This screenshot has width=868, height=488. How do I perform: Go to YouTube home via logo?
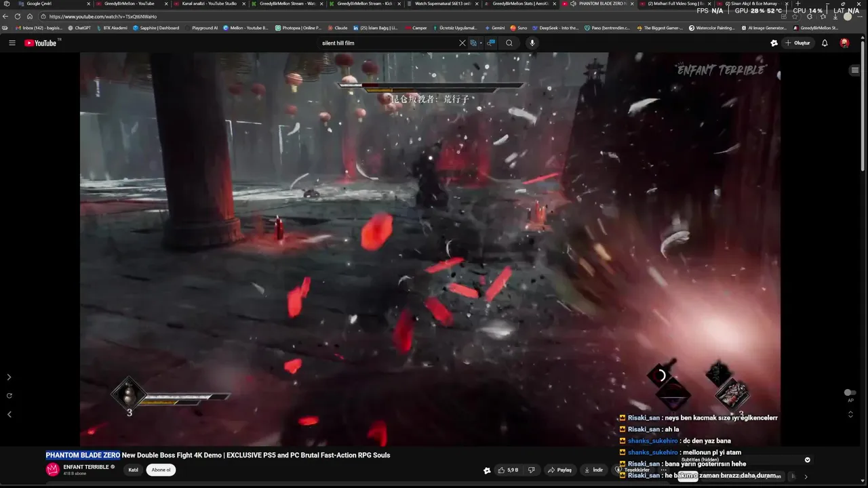click(x=41, y=43)
